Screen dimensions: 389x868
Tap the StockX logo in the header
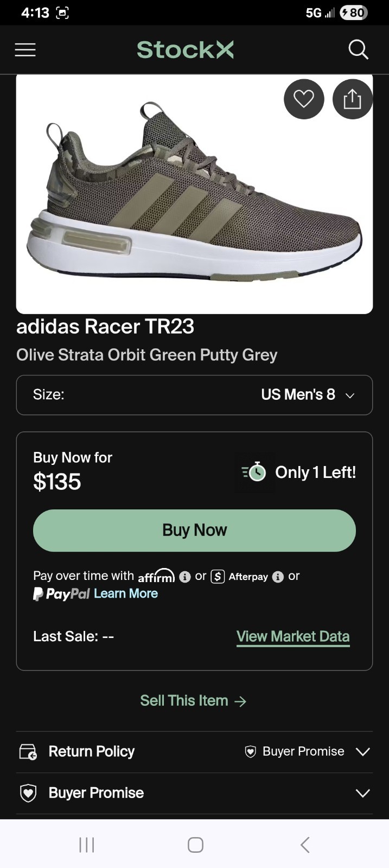185,49
